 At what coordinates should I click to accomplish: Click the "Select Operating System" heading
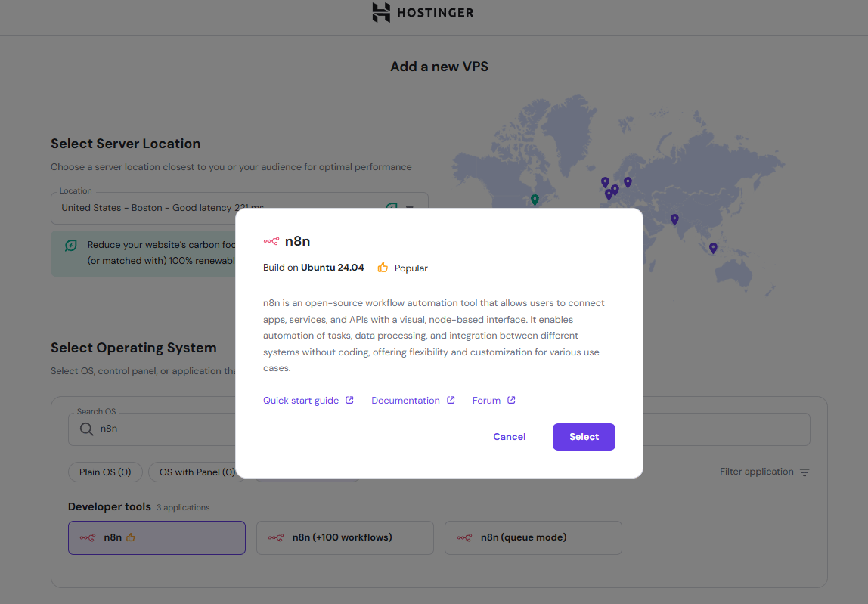[133, 348]
